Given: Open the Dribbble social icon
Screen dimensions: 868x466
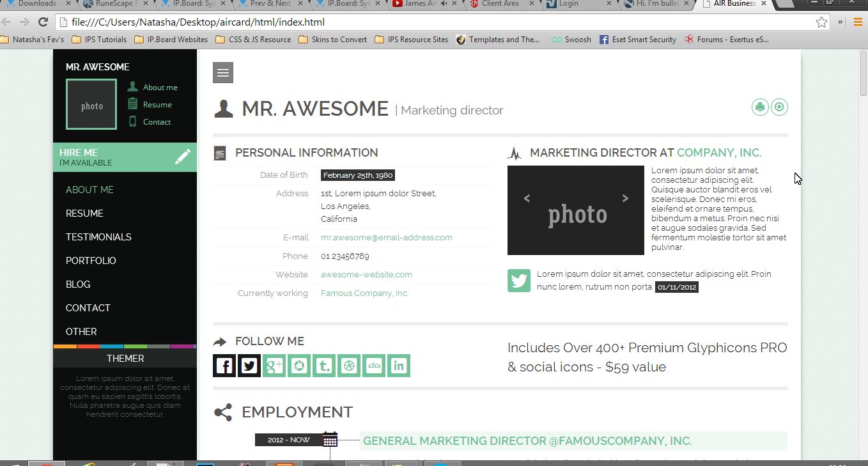Looking at the screenshot, I should (349, 366).
